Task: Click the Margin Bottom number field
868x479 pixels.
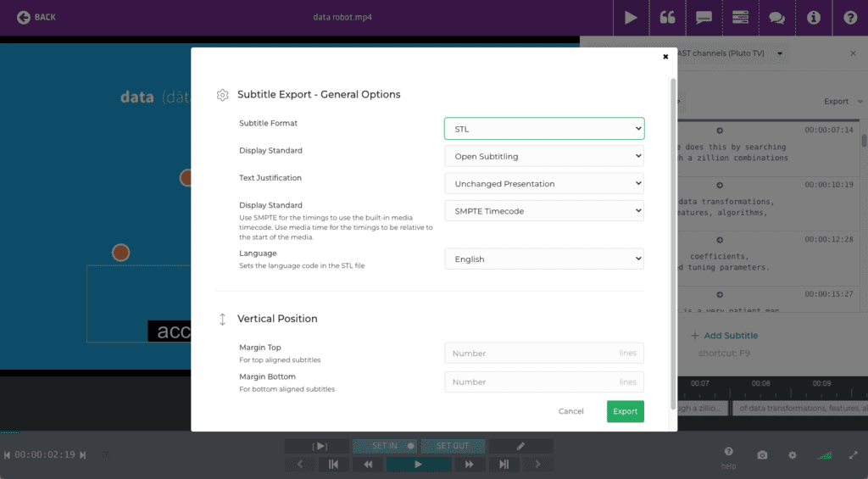Action: pos(543,382)
